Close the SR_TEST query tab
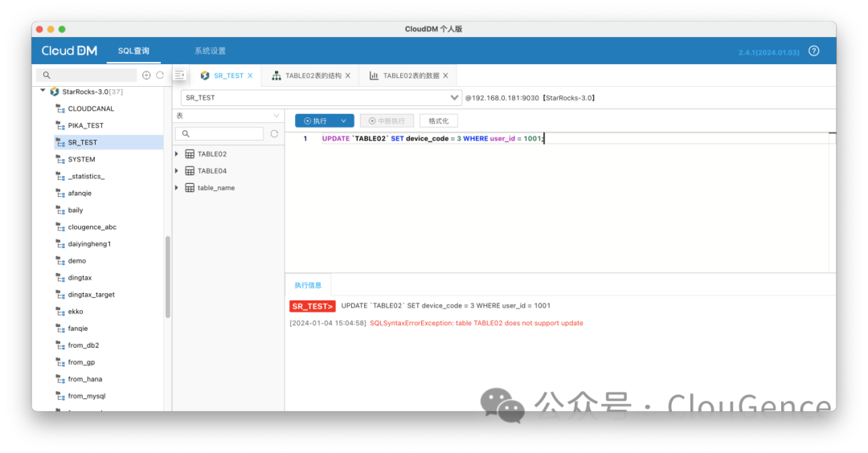 (250, 75)
